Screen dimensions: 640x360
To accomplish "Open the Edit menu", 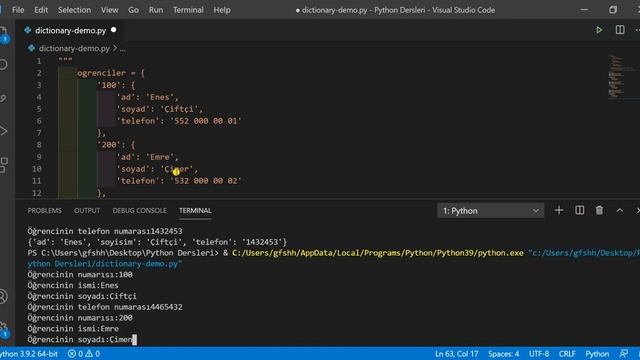I will 41,10.
